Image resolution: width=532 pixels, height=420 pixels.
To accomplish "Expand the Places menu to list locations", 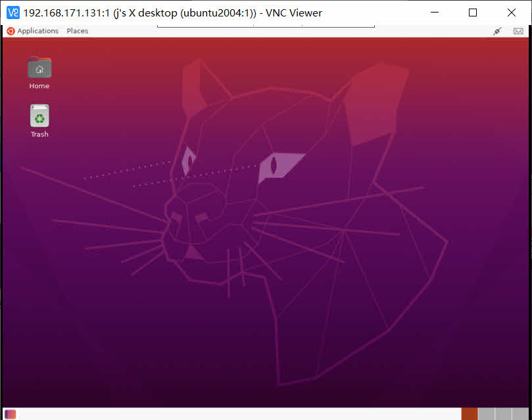I will tap(77, 31).
